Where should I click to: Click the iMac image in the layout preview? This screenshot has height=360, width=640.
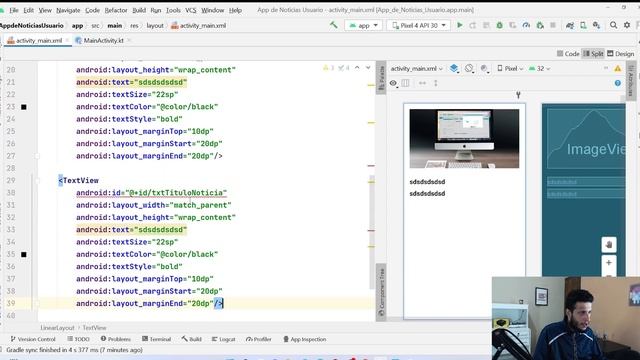point(464,138)
